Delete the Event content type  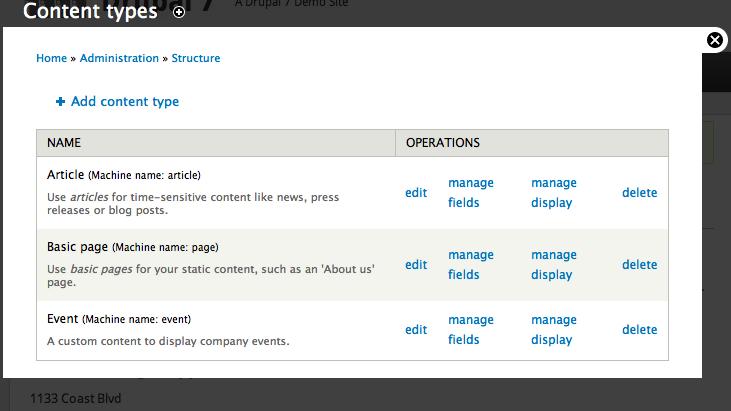coord(640,330)
